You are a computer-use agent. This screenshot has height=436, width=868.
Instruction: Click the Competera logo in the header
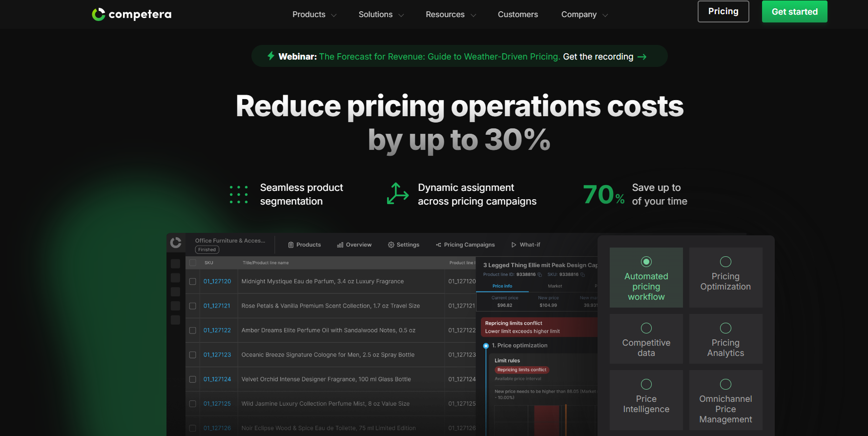[132, 14]
